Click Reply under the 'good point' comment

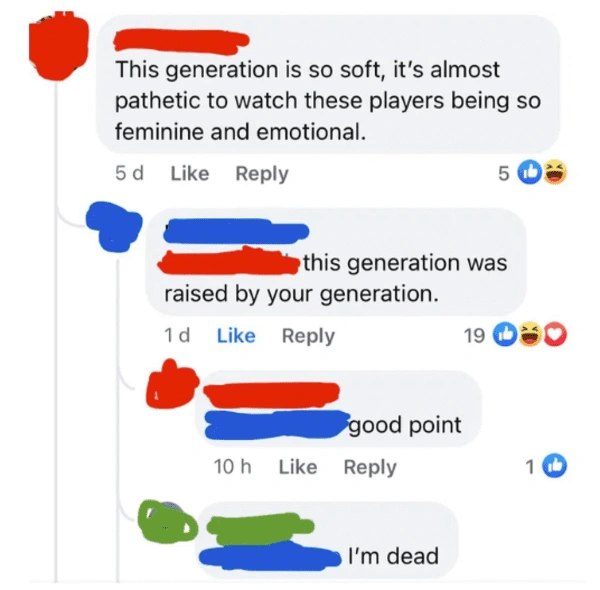tap(370, 468)
